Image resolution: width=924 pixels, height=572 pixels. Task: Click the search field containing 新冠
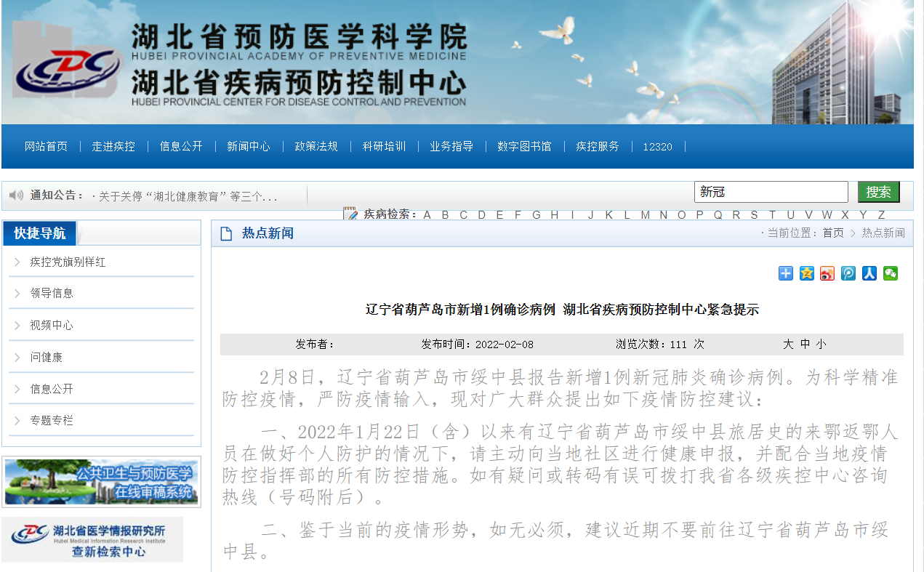(x=771, y=192)
